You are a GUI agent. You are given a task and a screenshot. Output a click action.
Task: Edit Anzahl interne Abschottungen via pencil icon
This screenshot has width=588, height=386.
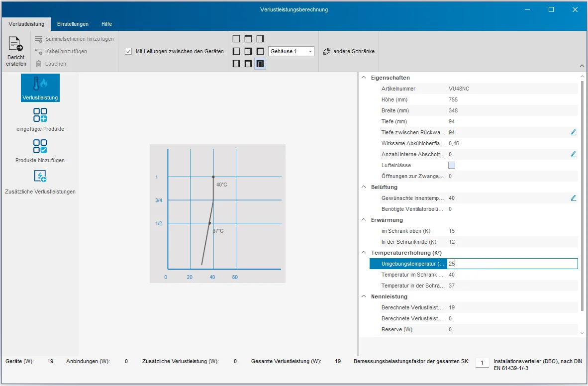(x=573, y=154)
